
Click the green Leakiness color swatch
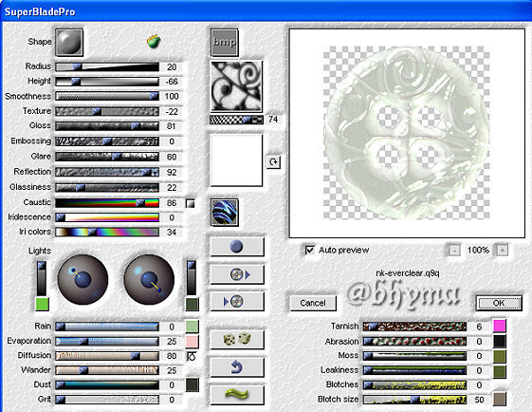pyautogui.click(x=500, y=371)
